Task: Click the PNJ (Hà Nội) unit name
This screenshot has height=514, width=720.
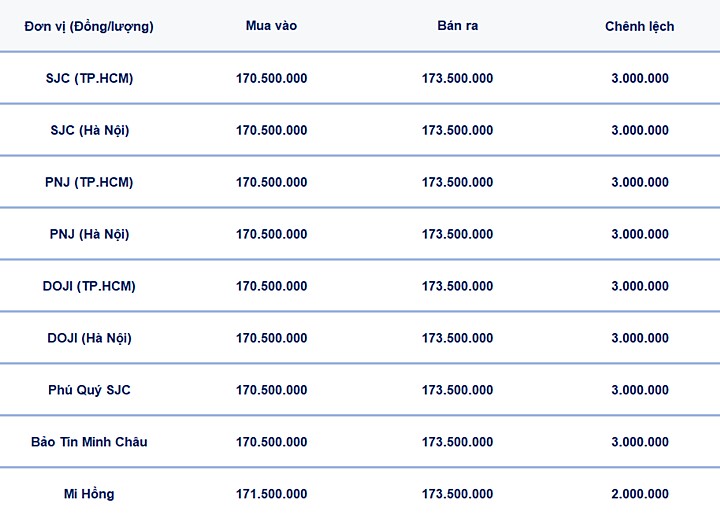Action: tap(89, 234)
